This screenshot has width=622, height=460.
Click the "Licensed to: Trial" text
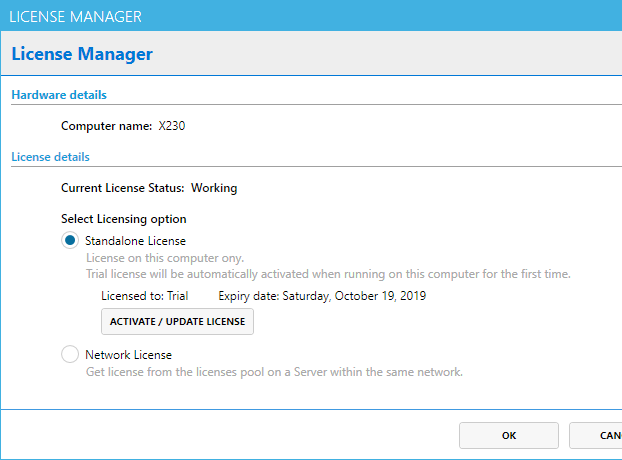click(144, 296)
